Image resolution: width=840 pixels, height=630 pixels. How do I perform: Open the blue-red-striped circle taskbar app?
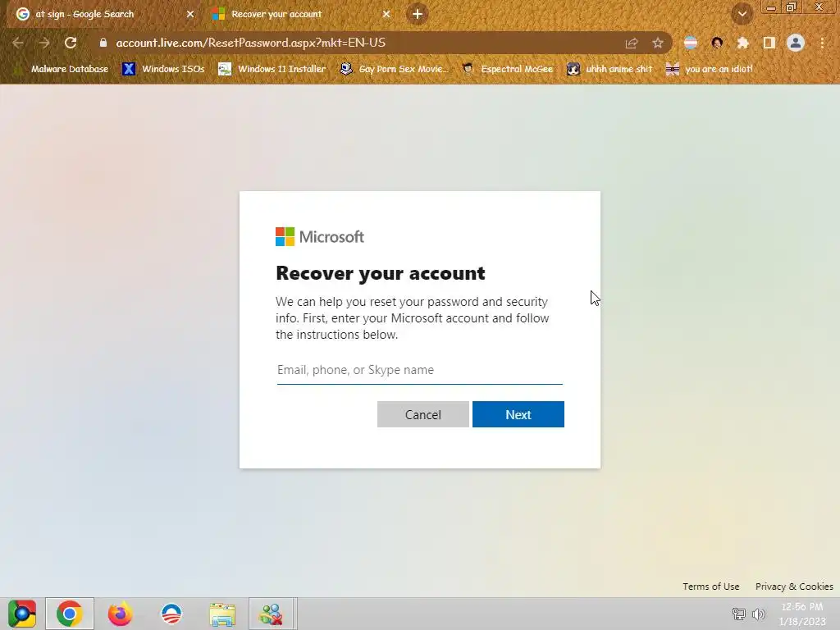click(x=171, y=614)
